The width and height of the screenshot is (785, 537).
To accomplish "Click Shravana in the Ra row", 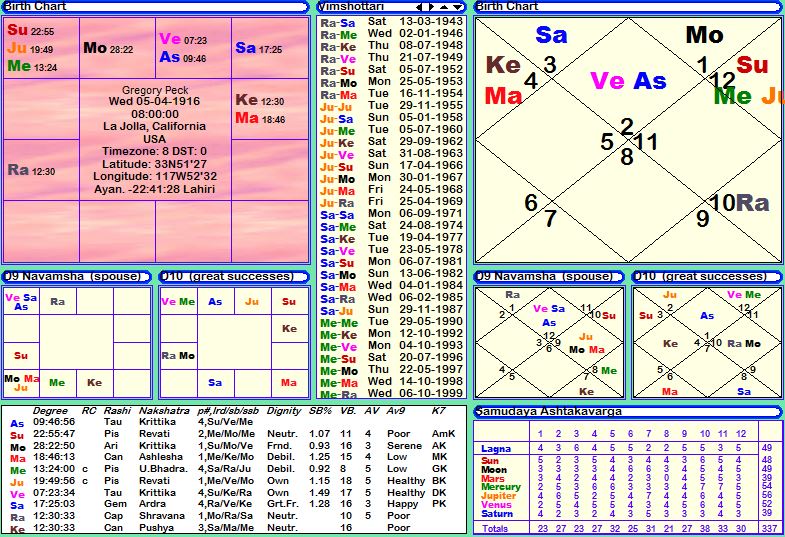I will [x=162, y=516].
